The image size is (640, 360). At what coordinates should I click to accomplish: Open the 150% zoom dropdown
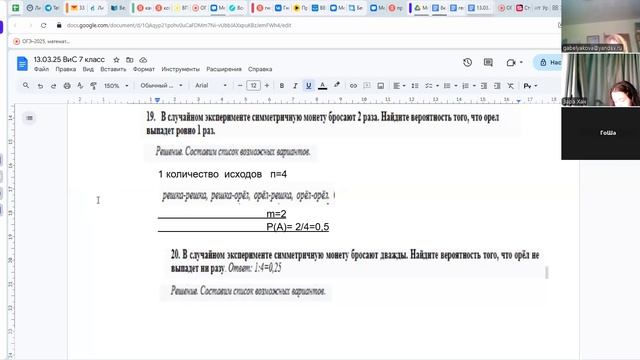tap(116, 86)
